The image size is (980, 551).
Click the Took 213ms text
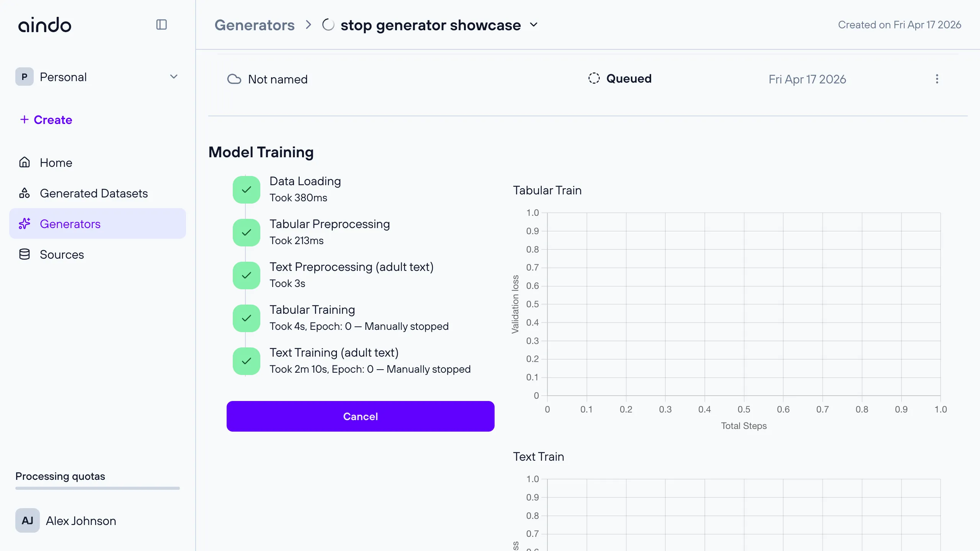point(297,241)
